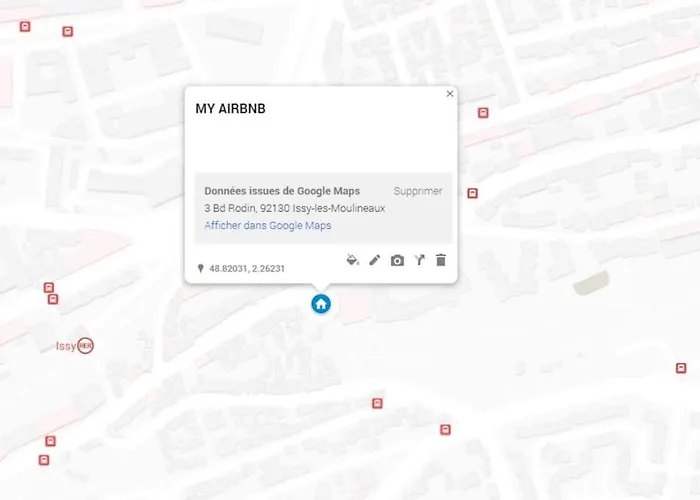Image resolution: width=700 pixels, height=500 pixels.
Task: Click the address 3 Bd Rodin text
Action: coord(294,208)
